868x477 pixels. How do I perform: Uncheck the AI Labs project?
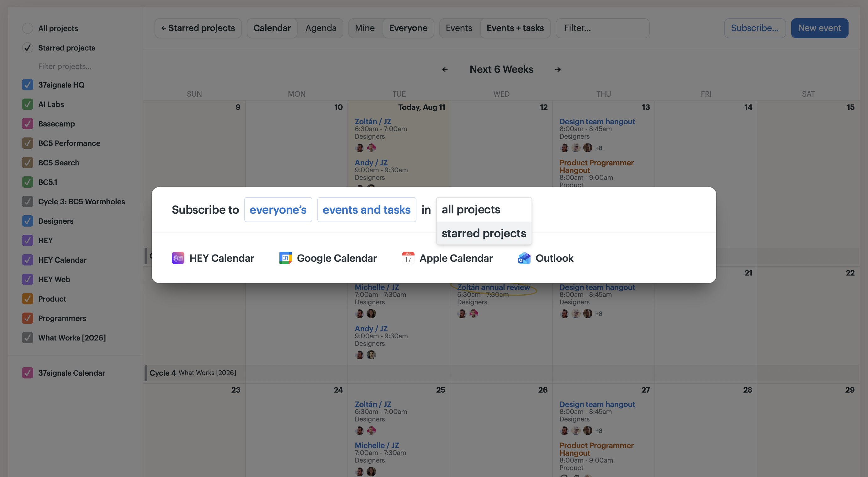click(28, 104)
